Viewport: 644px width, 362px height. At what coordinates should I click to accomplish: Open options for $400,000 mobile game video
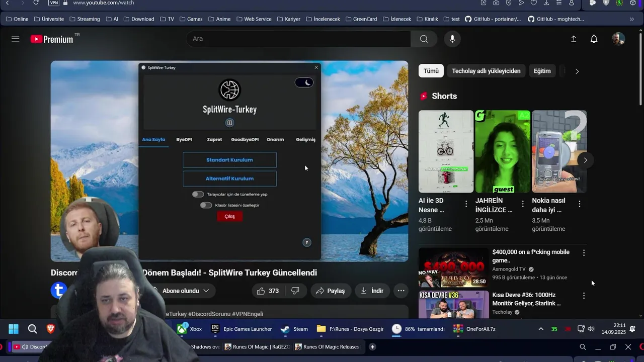click(x=584, y=252)
